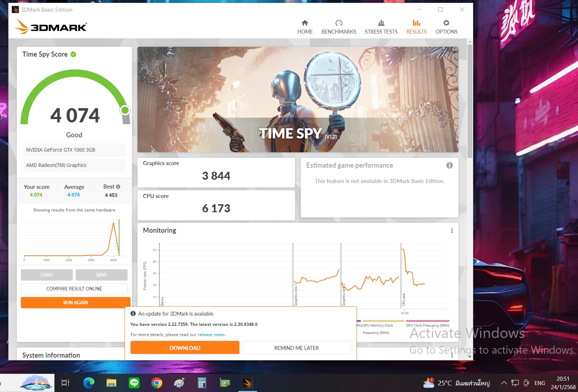This screenshot has height=392, width=578.
Task: Open LINE app from taskbar
Action: click(x=134, y=383)
